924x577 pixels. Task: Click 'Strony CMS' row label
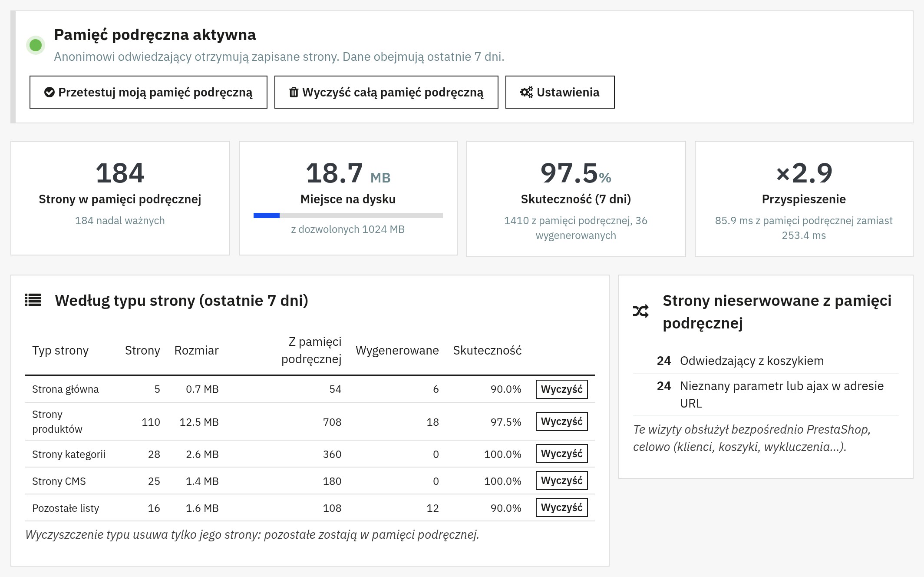coord(59,481)
